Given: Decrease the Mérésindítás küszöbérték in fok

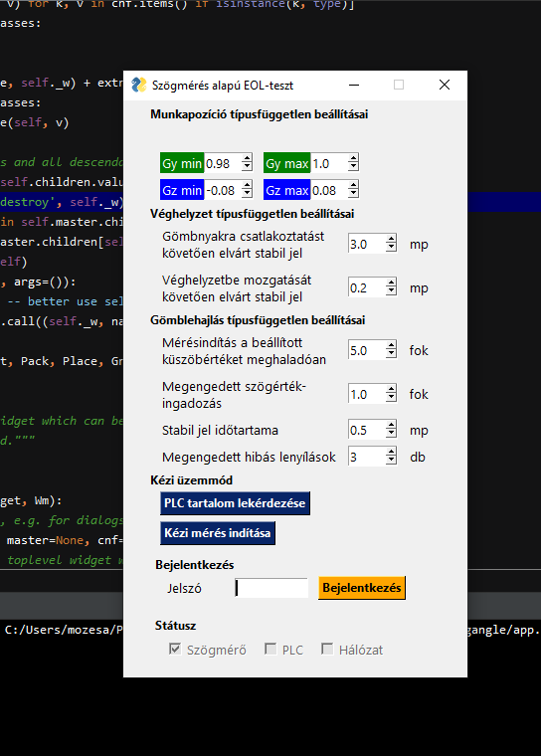Looking at the screenshot, I should [x=391, y=354].
